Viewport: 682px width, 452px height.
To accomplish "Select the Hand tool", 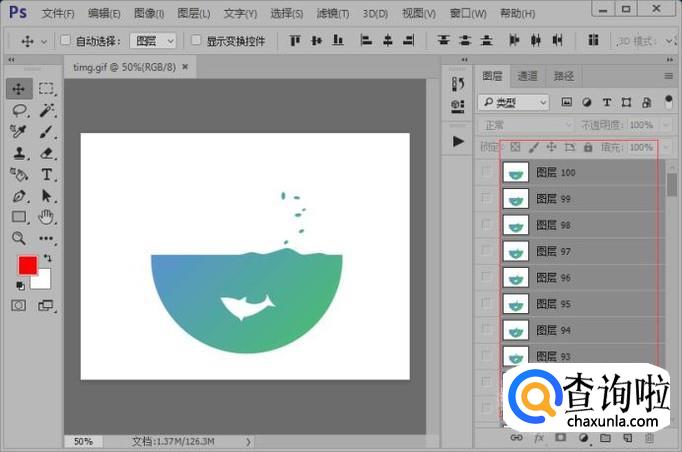I will (46, 217).
